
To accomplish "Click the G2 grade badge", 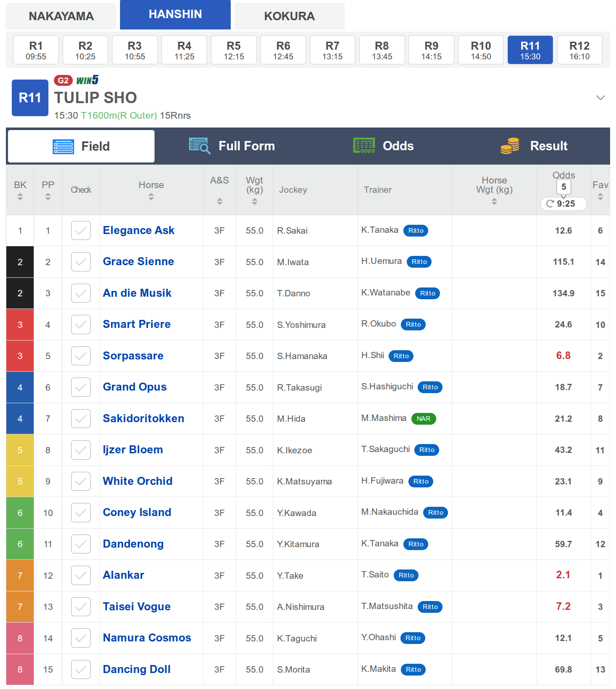I will [63, 80].
